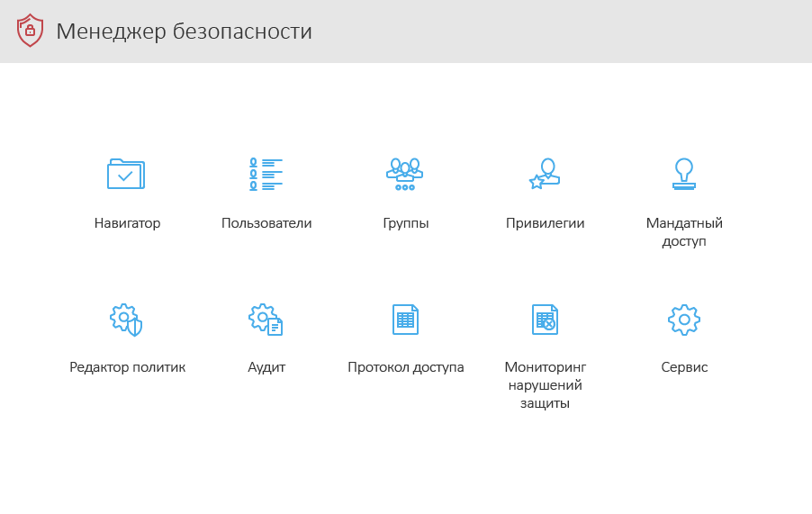The width and height of the screenshot is (812, 514).
Task: Open the Редактор политик gear-shield icon
Action: [x=126, y=319]
